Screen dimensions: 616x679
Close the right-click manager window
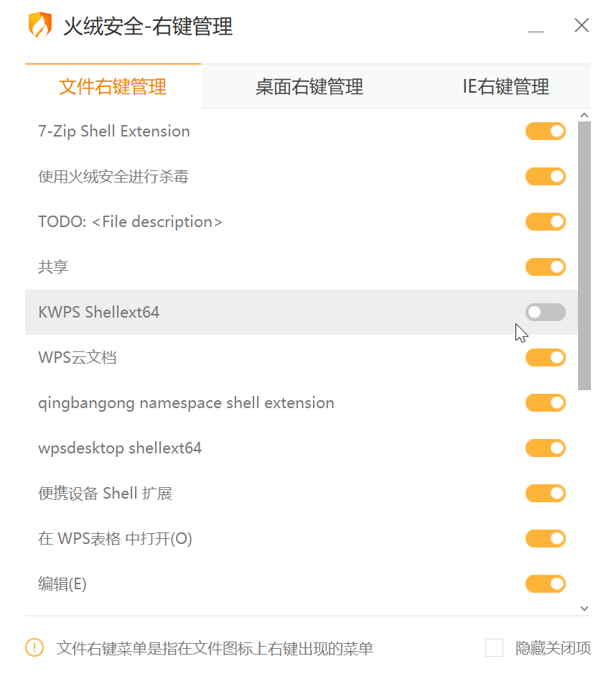(x=582, y=26)
